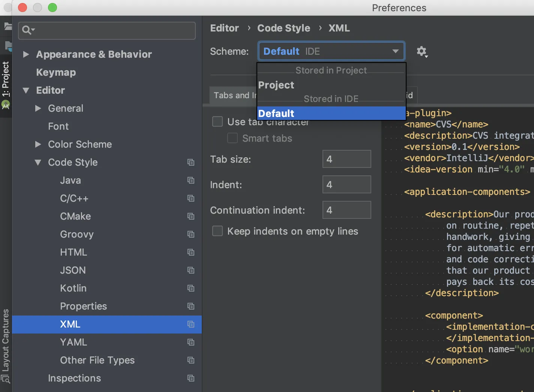Expand the Color Scheme node
This screenshot has height=392, width=534.
[38, 144]
